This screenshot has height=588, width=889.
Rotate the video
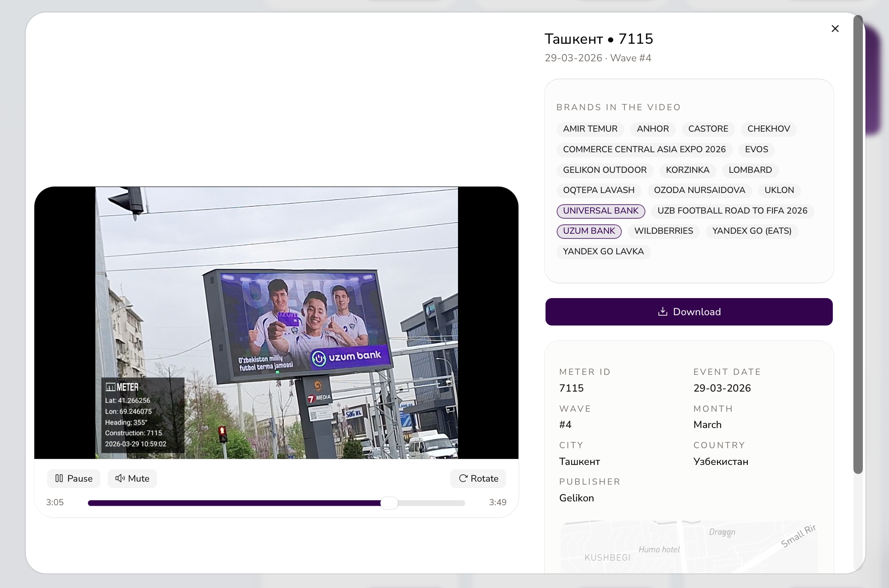coord(478,479)
